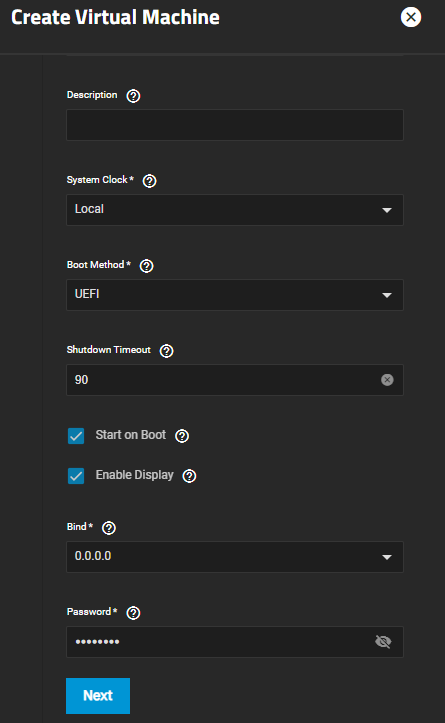Show help for System Clock
The width and height of the screenshot is (445, 723).
[x=149, y=181]
